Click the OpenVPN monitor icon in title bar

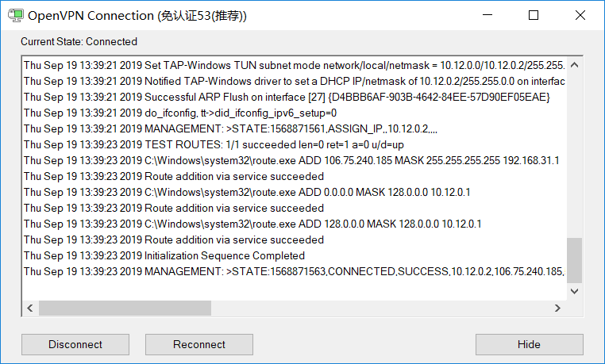pyautogui.click(x=16, y=15)
